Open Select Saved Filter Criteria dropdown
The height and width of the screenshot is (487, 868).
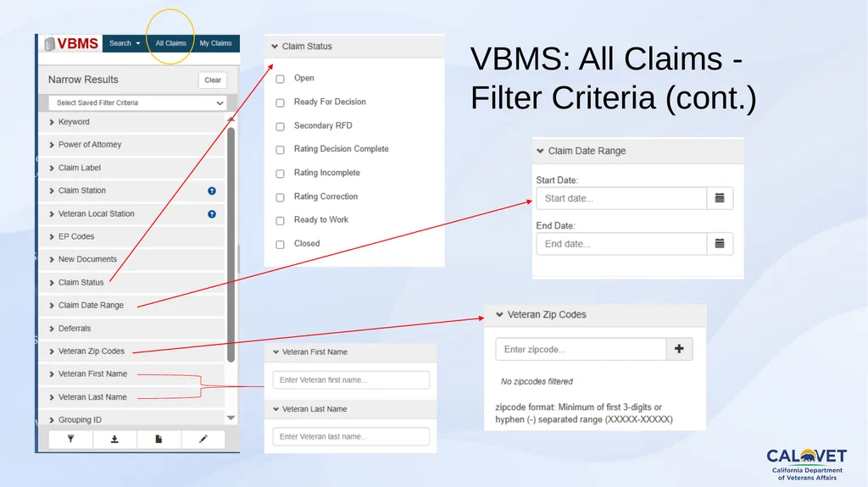(138, 103)
